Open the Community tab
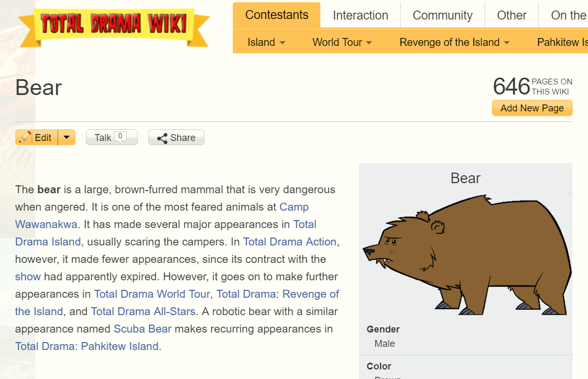Image resolution: width=588 pixels, height=379 pixels. pos(442,15)
